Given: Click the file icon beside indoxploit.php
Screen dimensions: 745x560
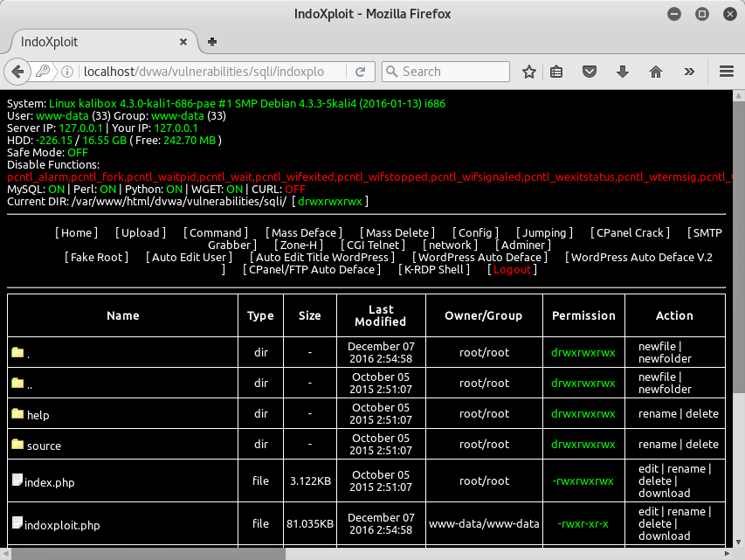Looking at the screenshot, I should (17, 523).
